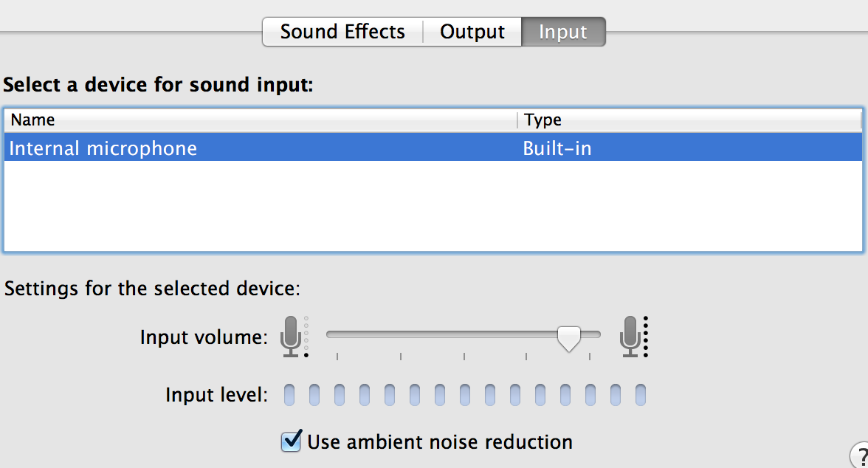
Task: Sort devices by the Name column header
Action: point(261,120)
